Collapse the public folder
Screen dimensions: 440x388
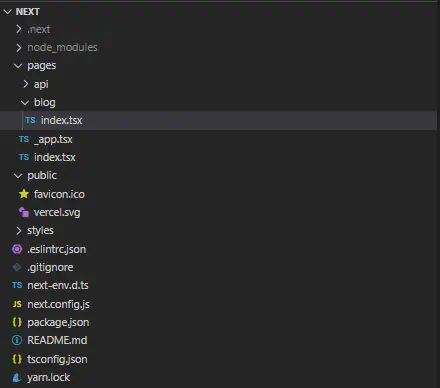(18, 176)
